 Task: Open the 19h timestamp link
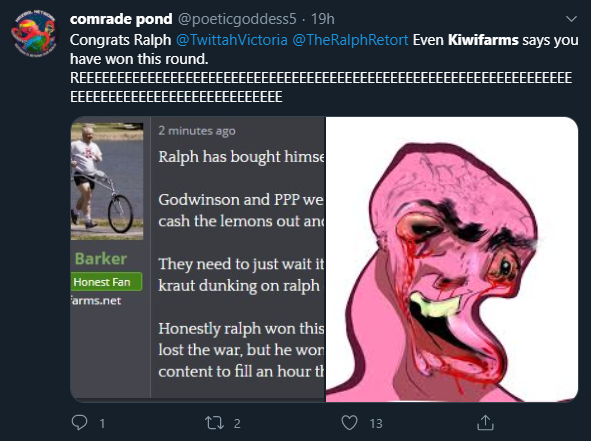tap(323, 19)
